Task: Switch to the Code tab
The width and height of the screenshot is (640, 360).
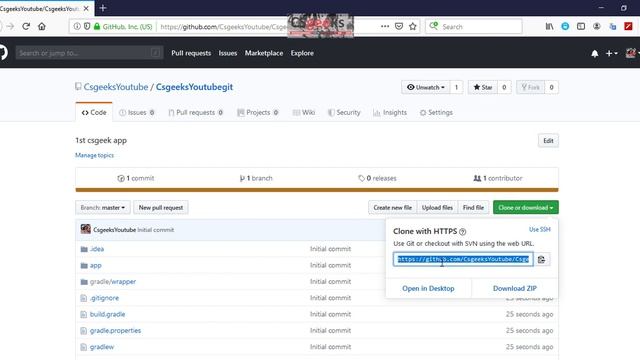Action: pos(94,112)
